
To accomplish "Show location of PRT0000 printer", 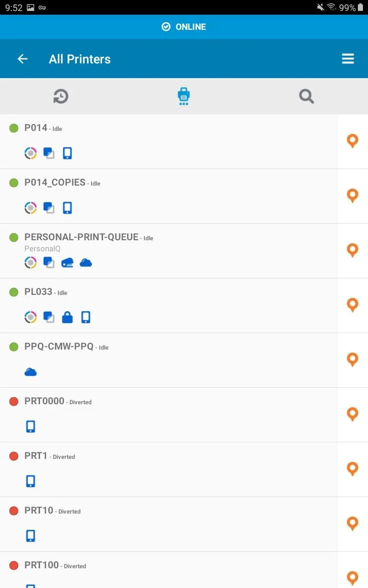I will pos(352,414).
